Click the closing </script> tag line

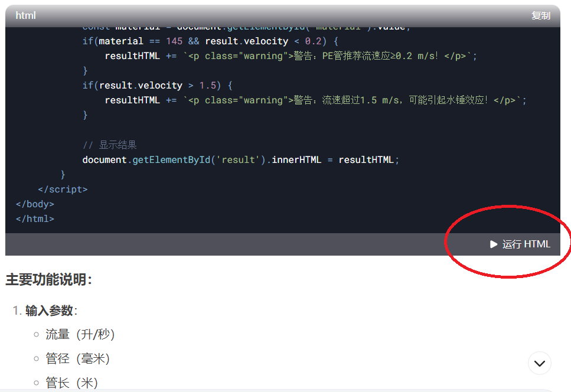[x=63, y=190]
